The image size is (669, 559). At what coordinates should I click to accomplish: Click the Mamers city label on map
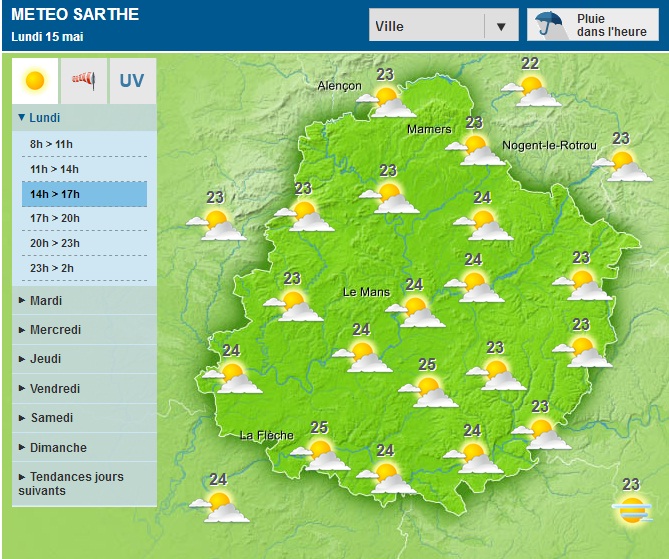429,130
